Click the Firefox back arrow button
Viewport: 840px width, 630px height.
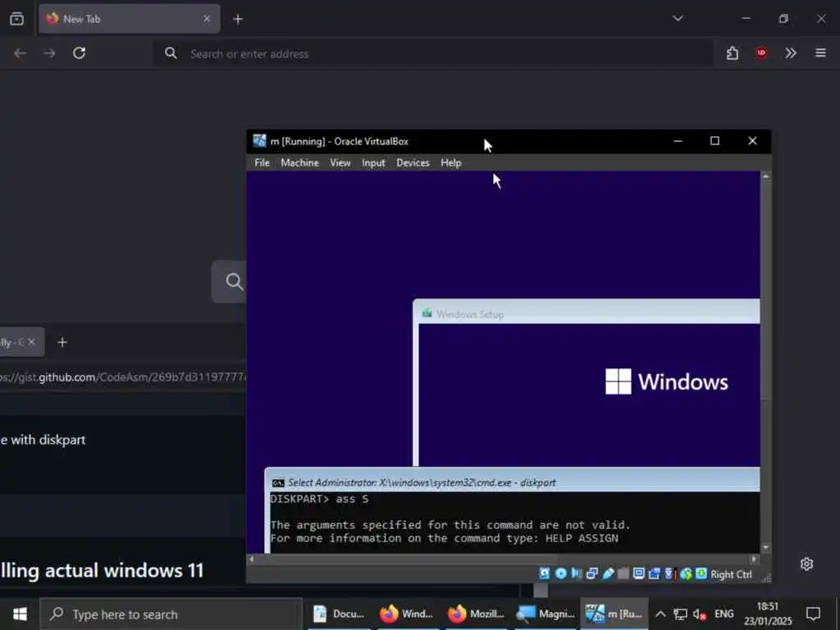point(21,53)
